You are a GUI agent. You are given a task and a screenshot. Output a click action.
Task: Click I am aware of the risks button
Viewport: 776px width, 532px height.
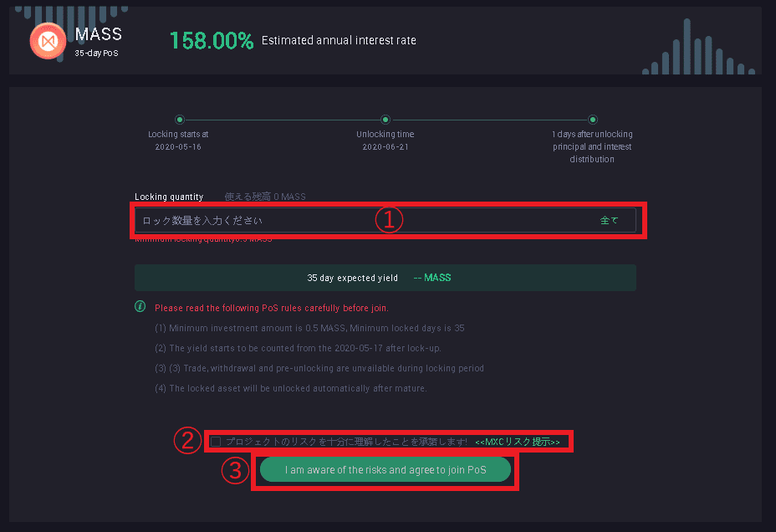coord(385,469)
